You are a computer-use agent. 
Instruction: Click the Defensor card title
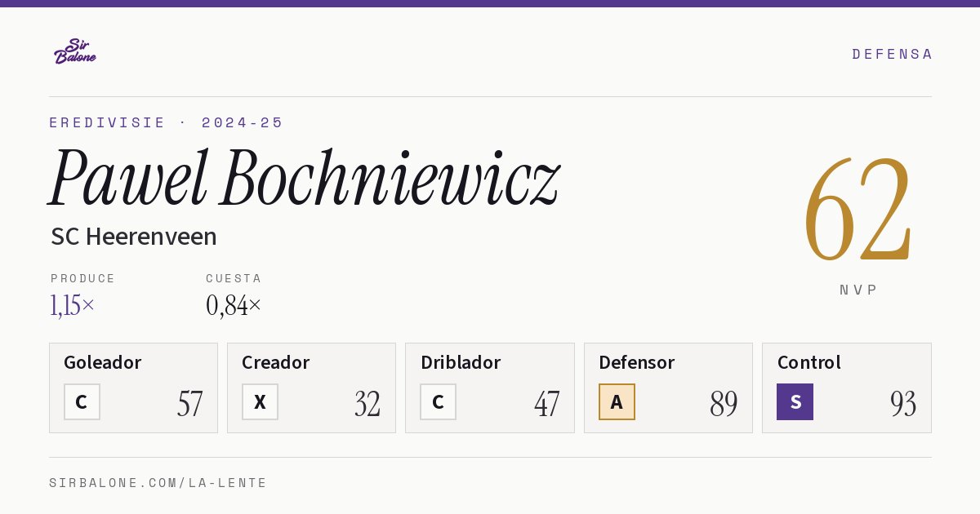click(637, 362)
